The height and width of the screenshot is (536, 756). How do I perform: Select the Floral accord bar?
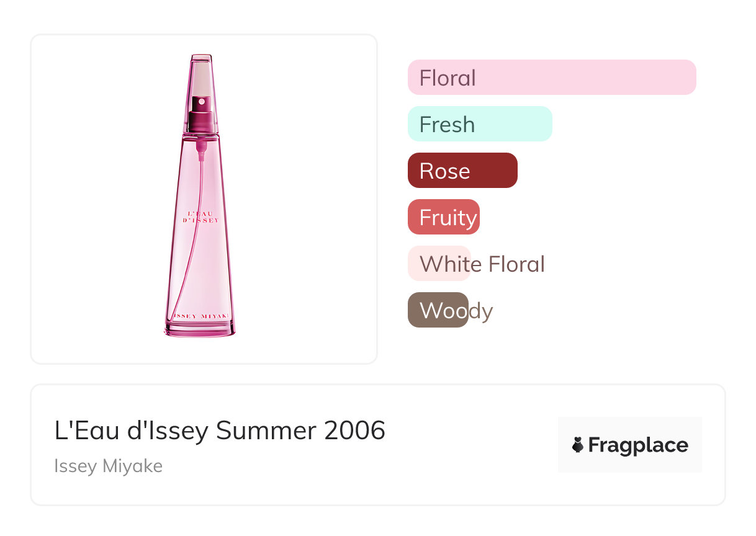point(551,78)
